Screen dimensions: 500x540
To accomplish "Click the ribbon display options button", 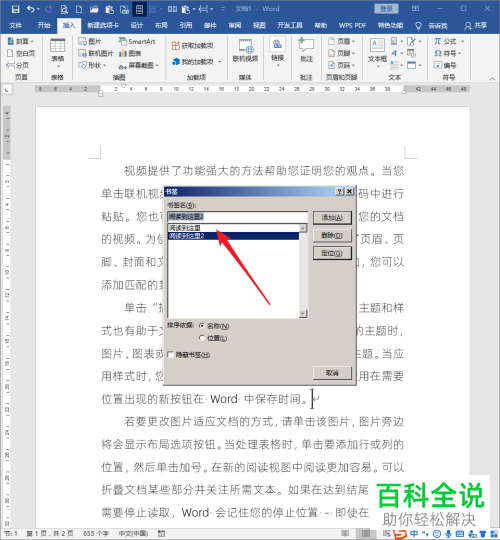I will 416,9.
